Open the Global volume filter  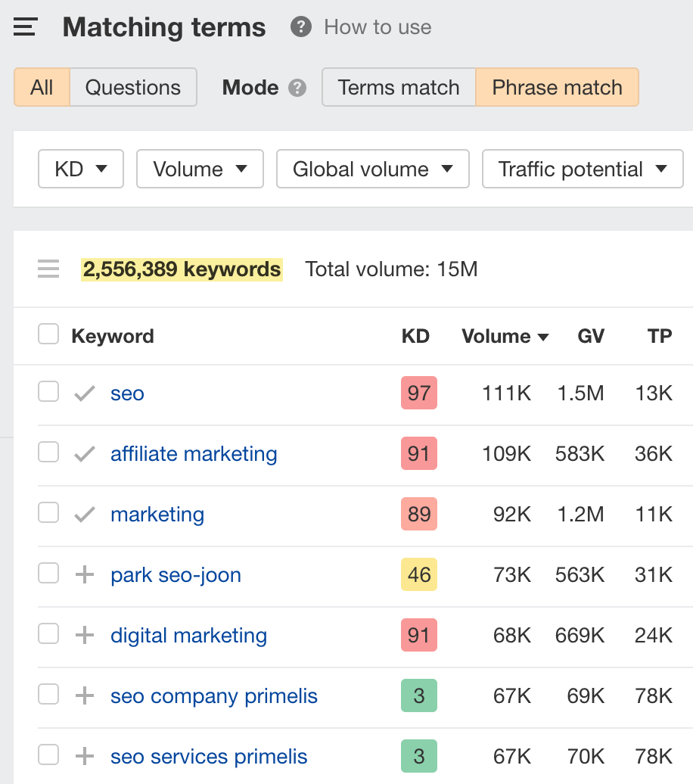pyautogui.click(x=372, y=169)
